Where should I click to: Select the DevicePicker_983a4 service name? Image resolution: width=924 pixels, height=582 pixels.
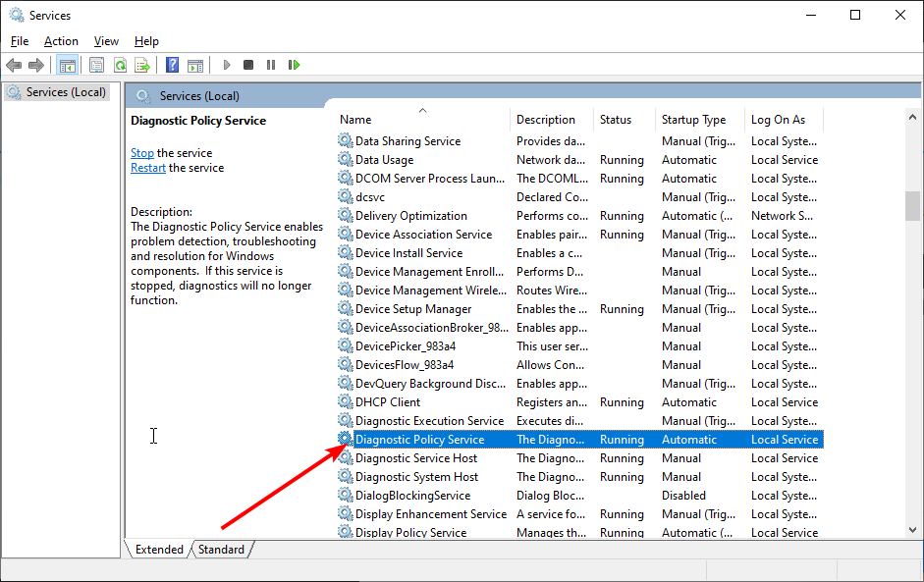point(406,346)
